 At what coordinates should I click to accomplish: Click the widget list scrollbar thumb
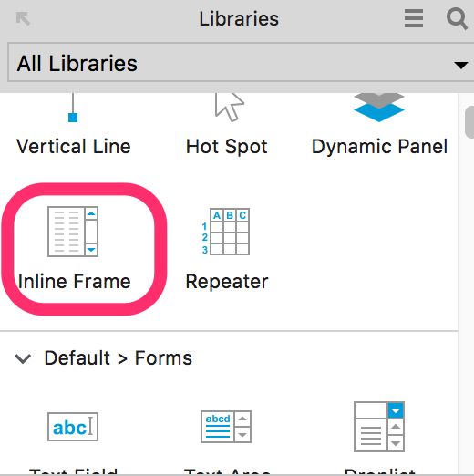pos(469,122)
